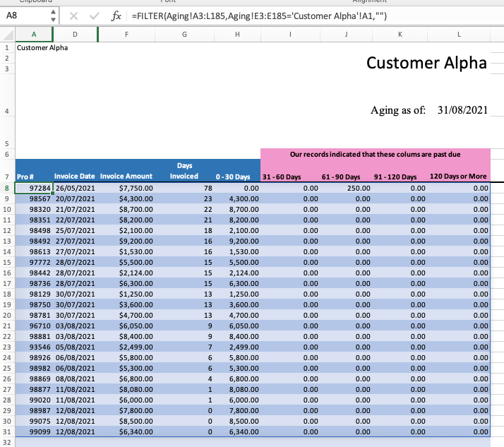Select column I header
This screenshot has height=447, width=504.
(x=290, y=35)
